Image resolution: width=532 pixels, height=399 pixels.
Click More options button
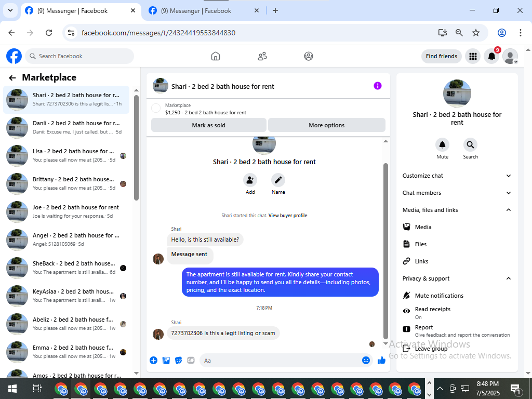(x=326, y=125)
